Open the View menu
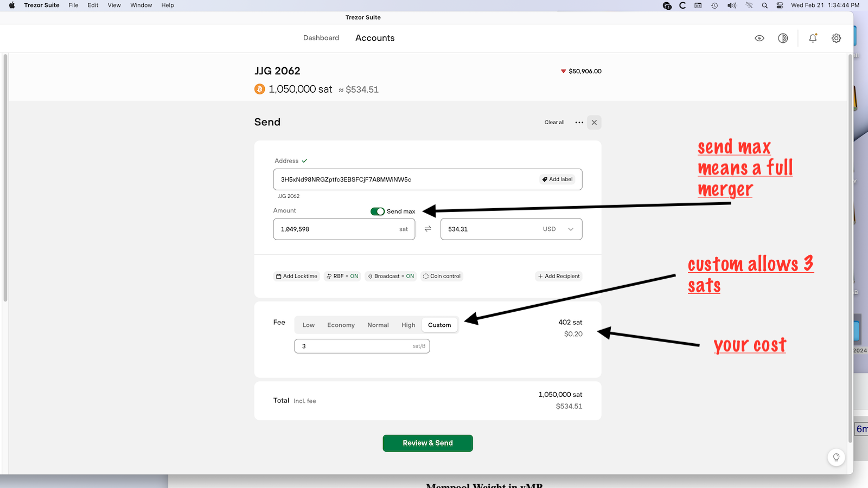This screenshot has height=488, width=868. click(x=114, y=5)
